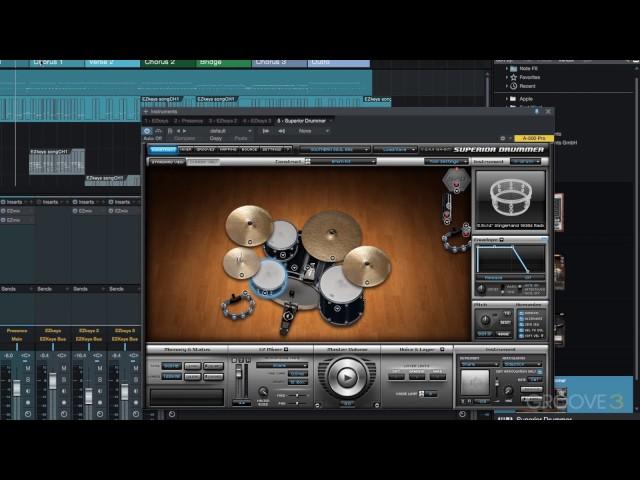Viewport: 640px width, 480px height.
Task: Click the next preset arrow
Action: pyautogui.click(x=184, y=131)
